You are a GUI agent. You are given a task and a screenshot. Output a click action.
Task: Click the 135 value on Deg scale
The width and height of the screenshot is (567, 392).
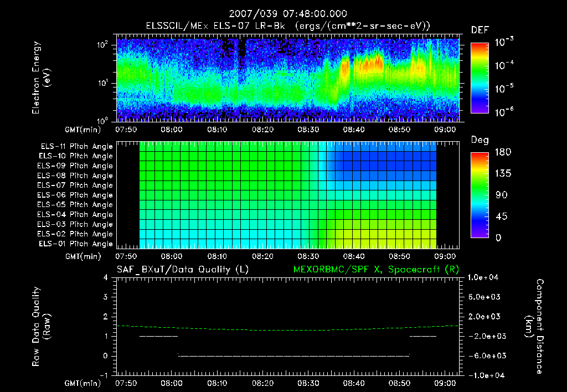503,173
